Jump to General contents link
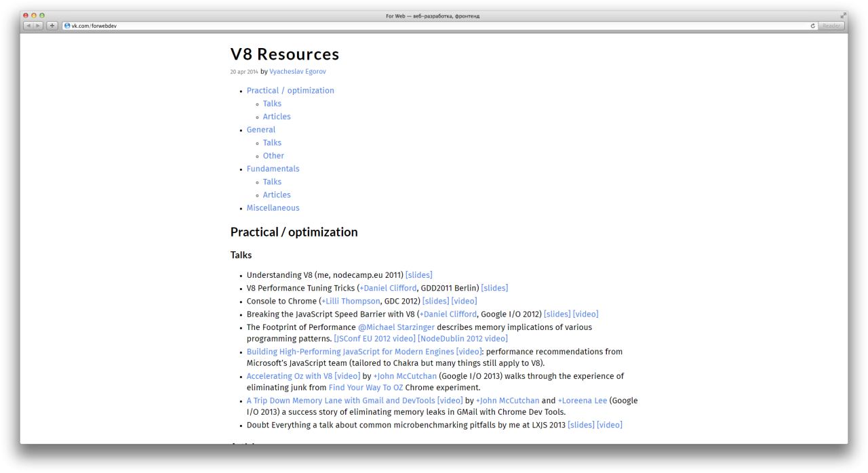868x473 pixels. point(261,129)
